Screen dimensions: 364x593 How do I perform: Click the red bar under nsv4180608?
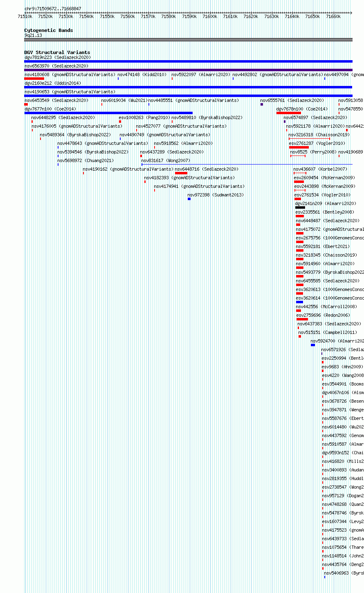(34, 79)
